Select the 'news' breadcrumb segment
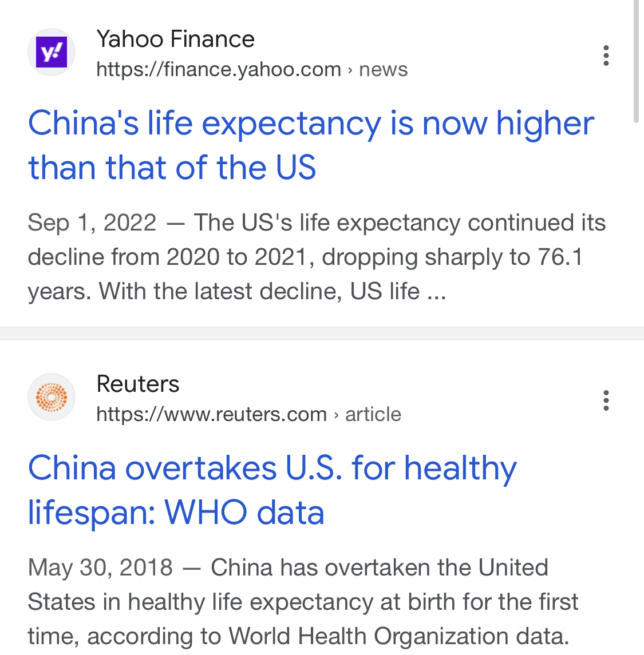Viewport: 644px width, 655px height. point(383,69)
